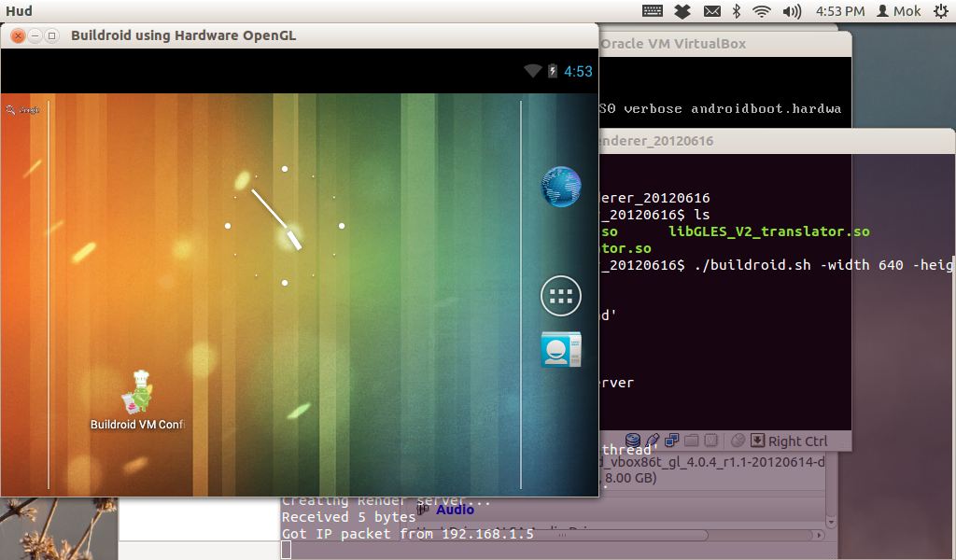
Task: Open the keyboard indicator in top panel
Action: (653, 11)
